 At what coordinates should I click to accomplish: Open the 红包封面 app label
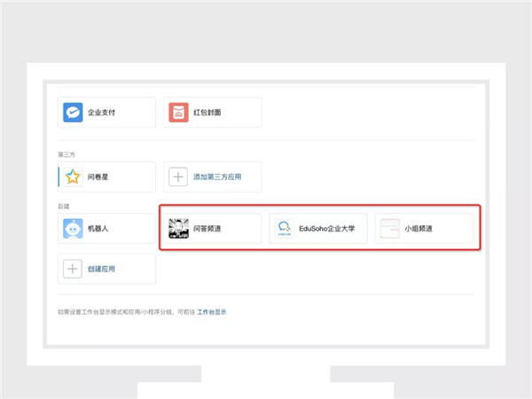[x=207, y=113]
